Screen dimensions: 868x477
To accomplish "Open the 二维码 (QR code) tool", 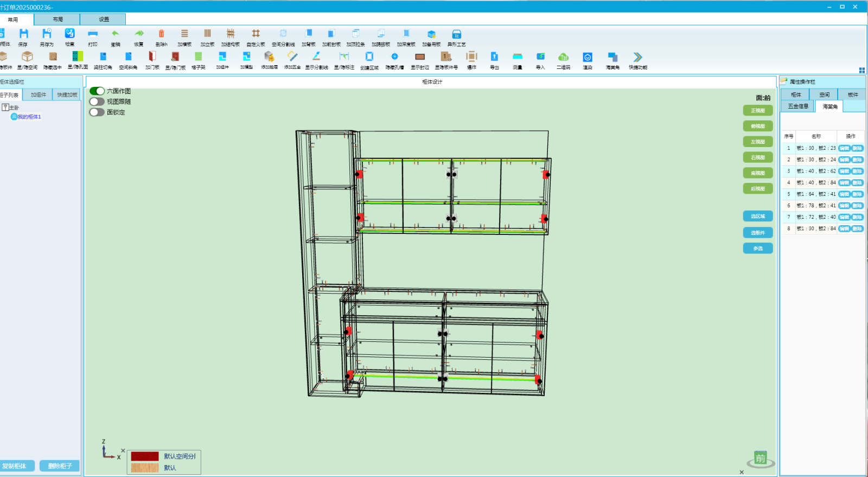I will (563, 58).
